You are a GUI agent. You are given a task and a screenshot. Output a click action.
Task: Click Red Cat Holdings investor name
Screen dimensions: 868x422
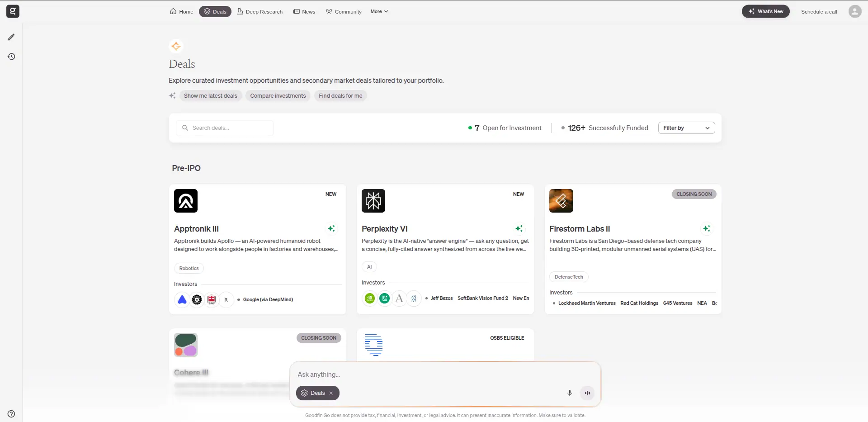click(639, 303)
